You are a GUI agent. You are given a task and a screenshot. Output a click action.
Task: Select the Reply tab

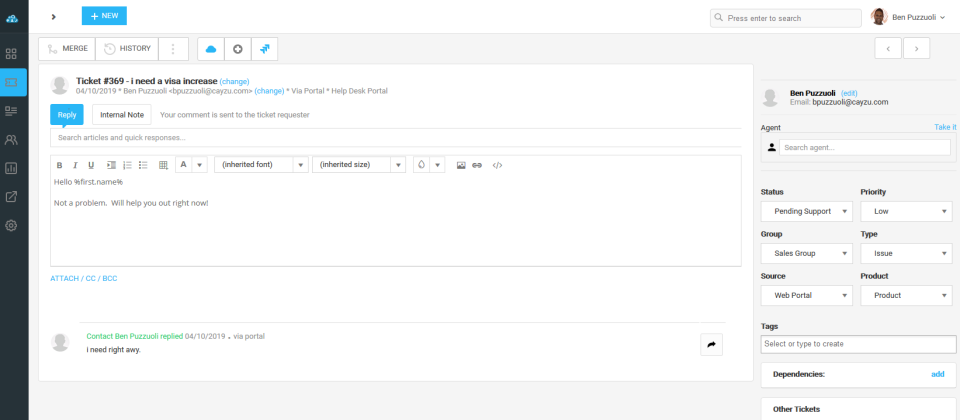[x=67, y=114]
